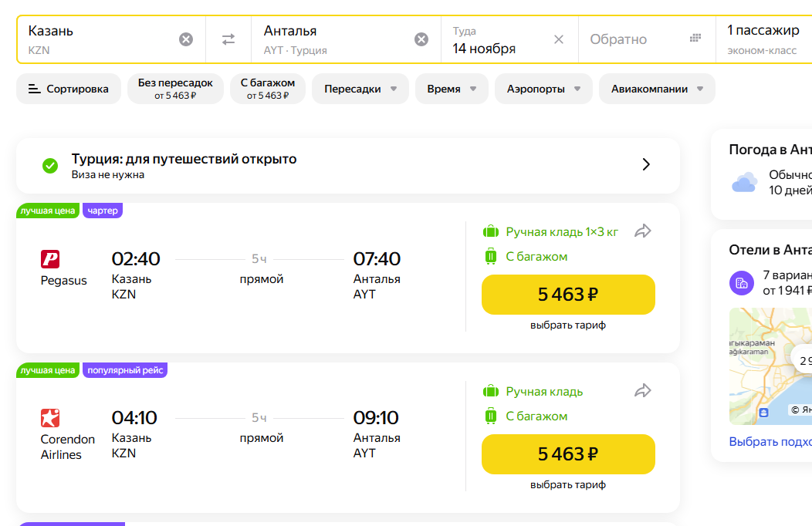Clear the Казань origin field

pyautogui.click(x=186, y=39)
